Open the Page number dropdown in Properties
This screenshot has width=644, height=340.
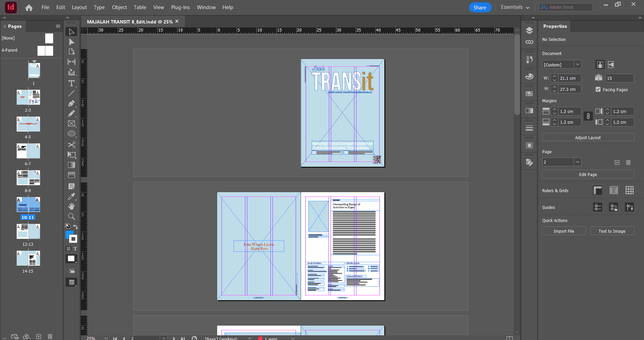tap(577, 162)
